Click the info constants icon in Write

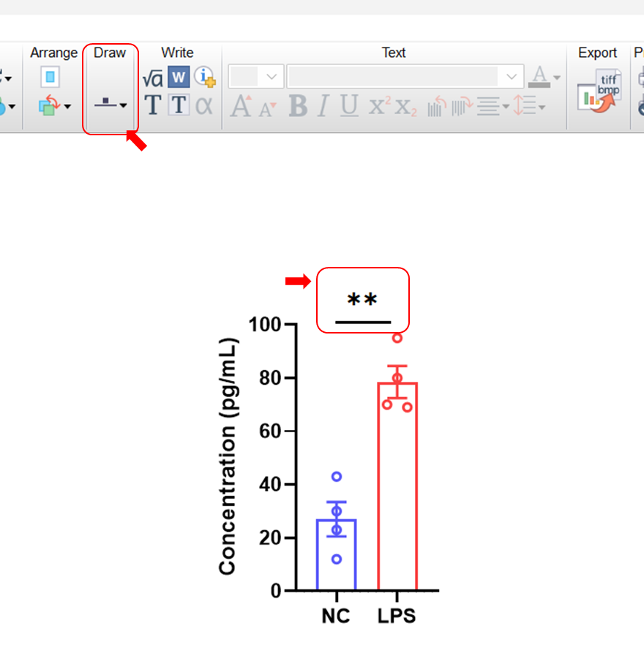point(205,77)
